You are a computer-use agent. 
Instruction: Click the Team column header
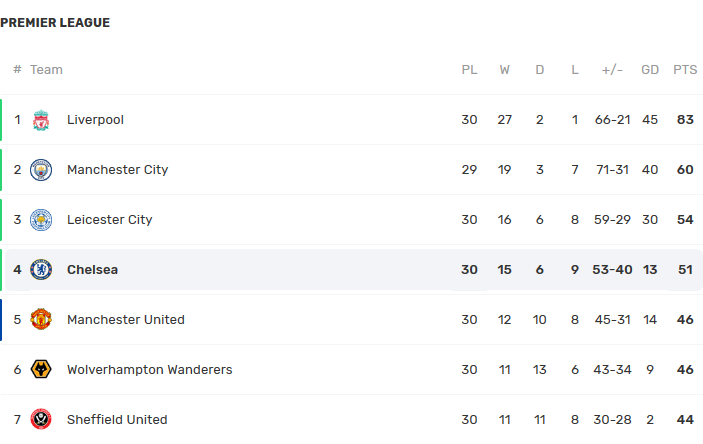pos(46,70)
